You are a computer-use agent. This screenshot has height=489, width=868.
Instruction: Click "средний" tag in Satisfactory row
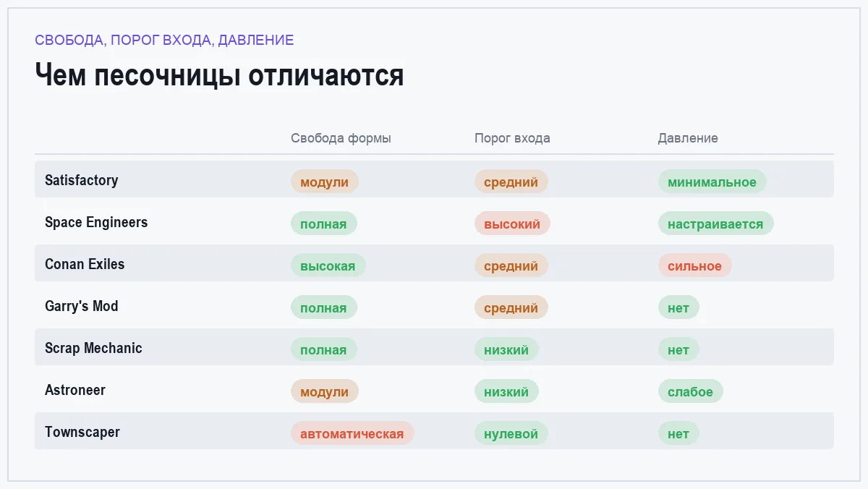click(x=511, y=182)
